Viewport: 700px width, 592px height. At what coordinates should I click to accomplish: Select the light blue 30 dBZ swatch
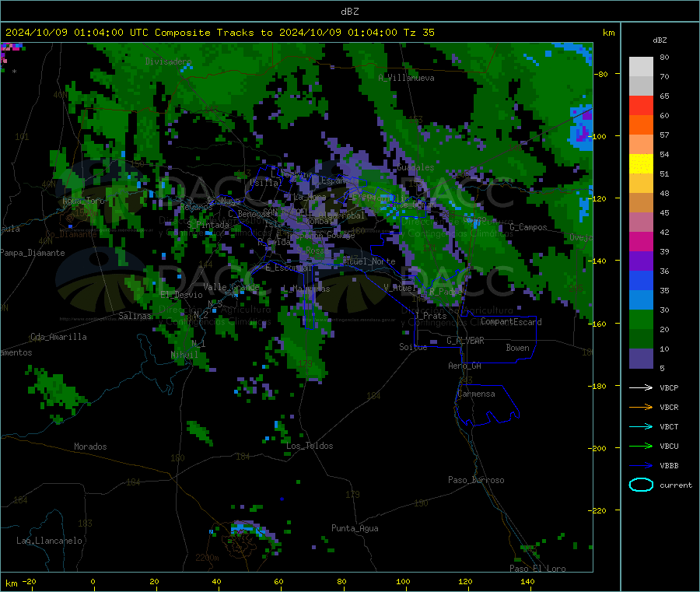(641, 300)
